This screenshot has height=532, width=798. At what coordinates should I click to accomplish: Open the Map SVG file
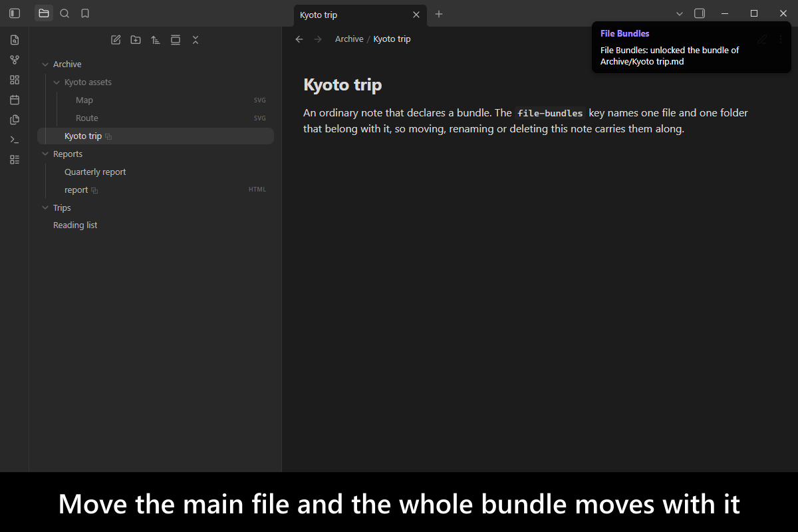156,100
